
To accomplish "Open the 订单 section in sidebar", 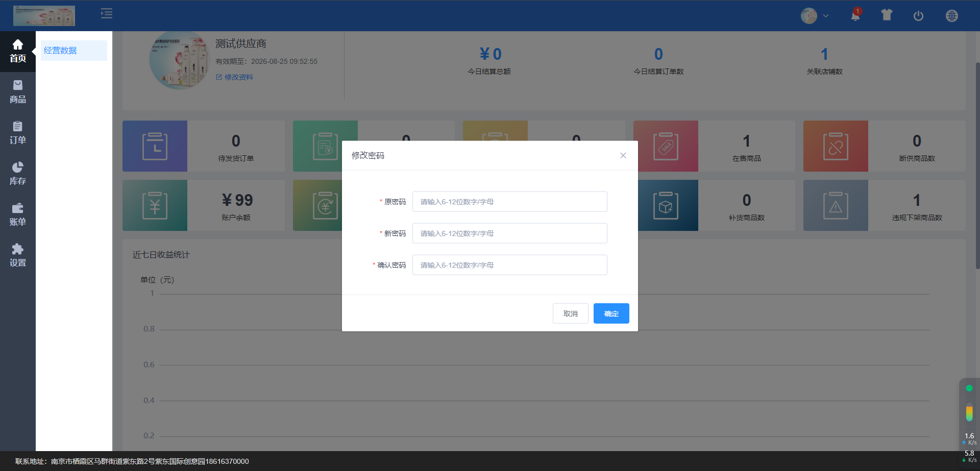I will 18,133.
